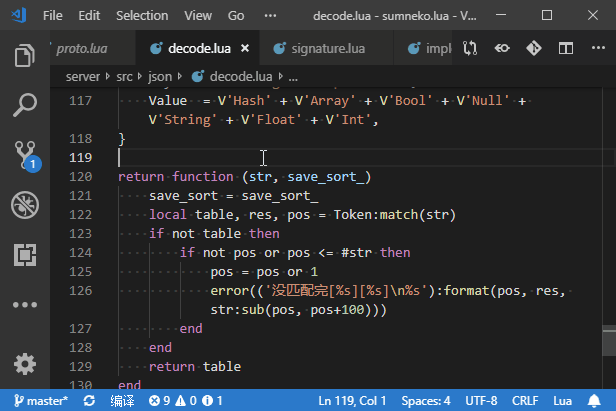Open the File menu
This screenshot has width=616, height=411.
pyautogui.click(x=52, y=15)
